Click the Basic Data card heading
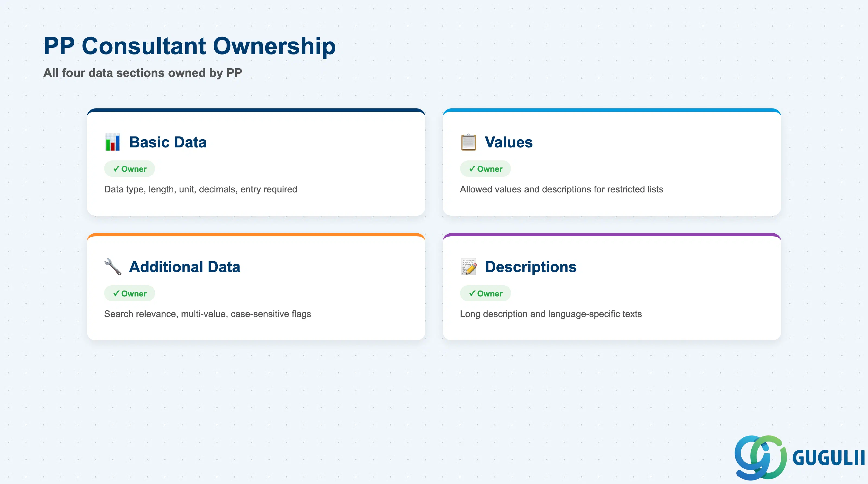 tap(168, 142)
